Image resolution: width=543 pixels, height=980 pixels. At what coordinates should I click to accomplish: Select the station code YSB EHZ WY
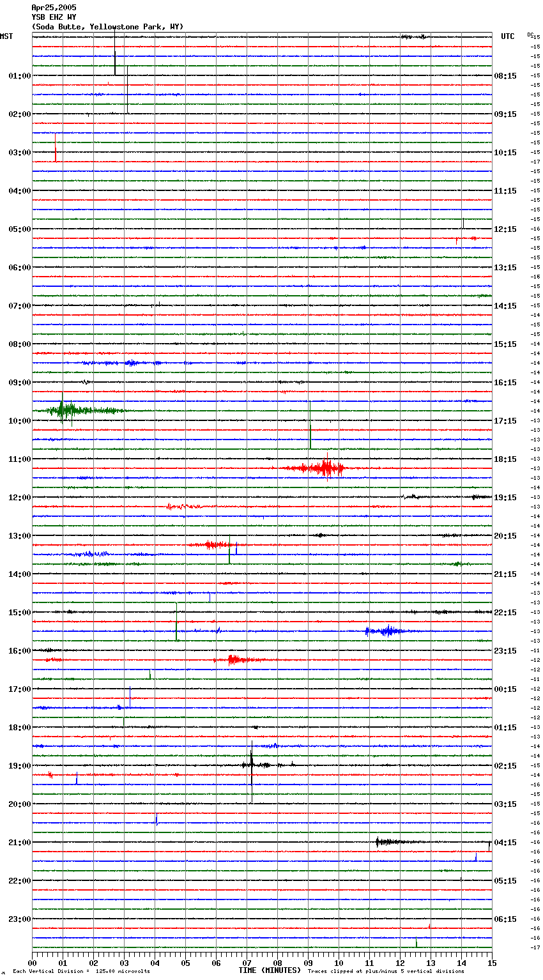coord(54,17)
